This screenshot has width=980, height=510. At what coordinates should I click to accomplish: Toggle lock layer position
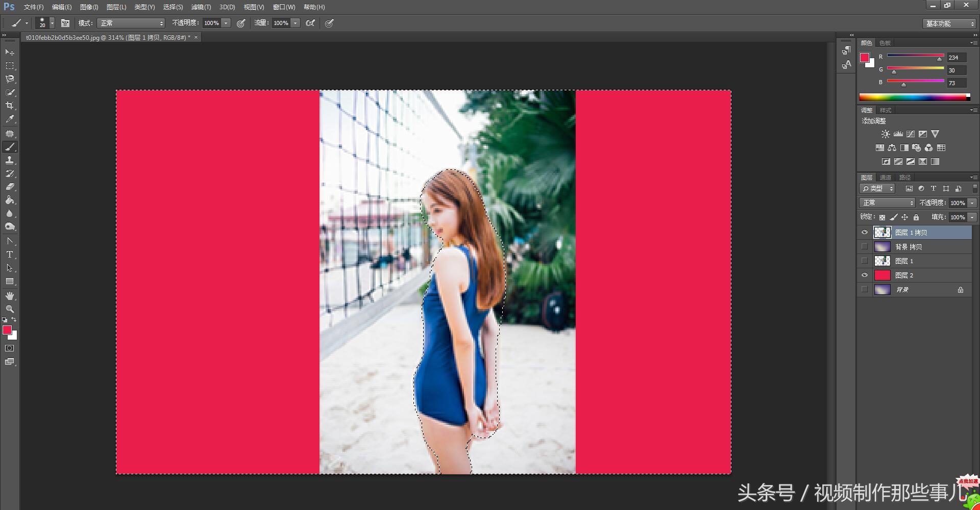[x=904, y=217]
